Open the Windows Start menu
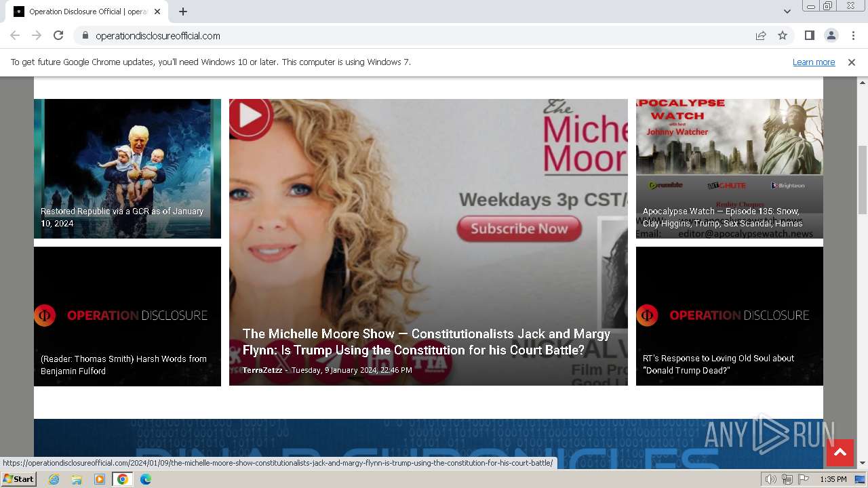The width and height of the screenshot is (868, 488). pyautogui.click(x=18, y=479)
